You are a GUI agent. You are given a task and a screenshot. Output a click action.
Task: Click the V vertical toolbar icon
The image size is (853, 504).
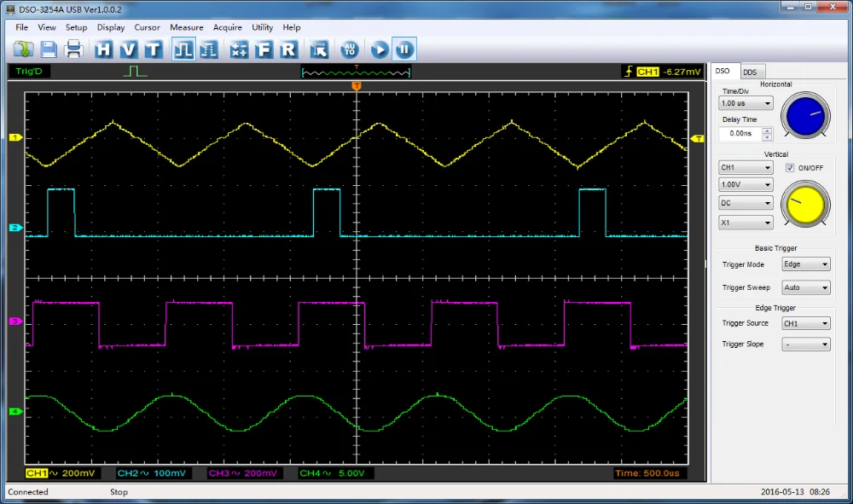128,49
